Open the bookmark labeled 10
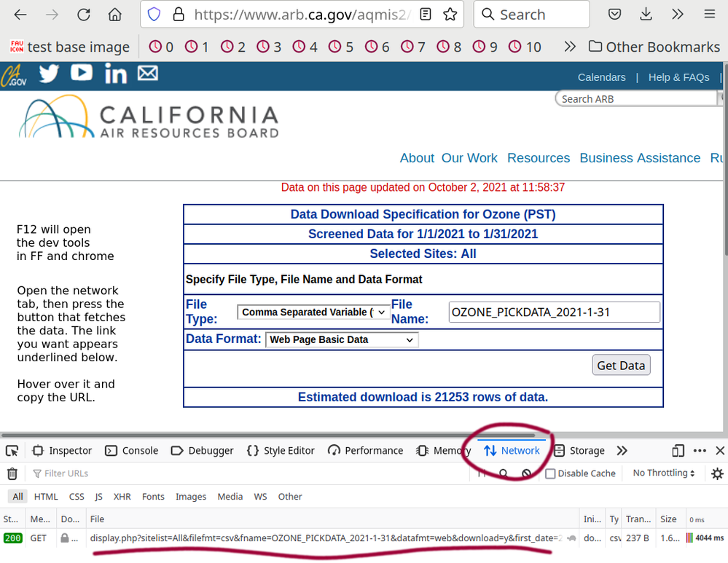The width and height of the screenshot is (728, 563). pyautogui.click(x=525, y=47)
